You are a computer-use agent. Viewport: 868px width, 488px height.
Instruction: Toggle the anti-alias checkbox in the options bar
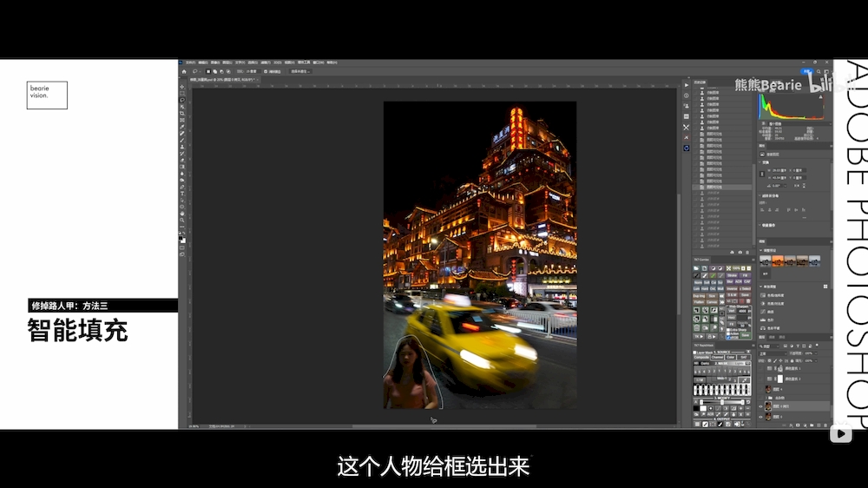(265, 71)
